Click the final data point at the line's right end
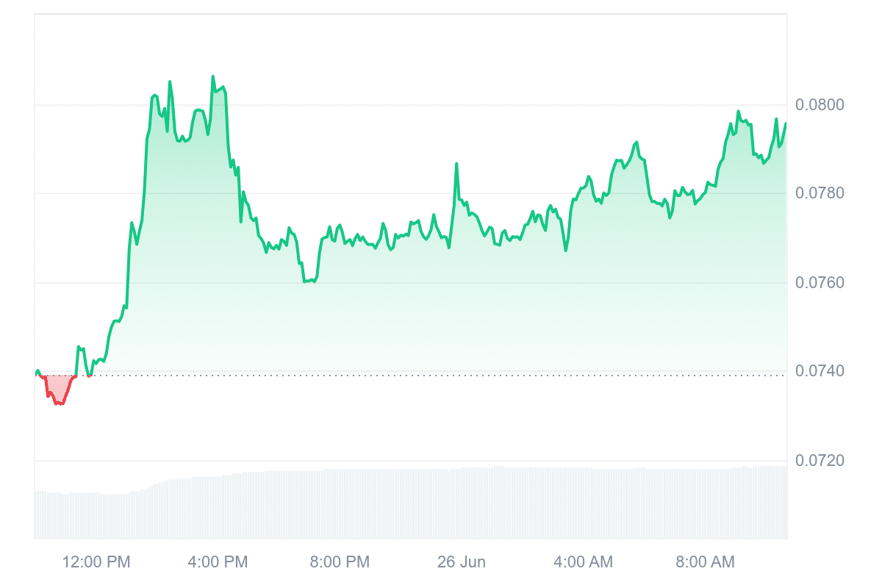 pyautogui.click(x=786, y=123)
